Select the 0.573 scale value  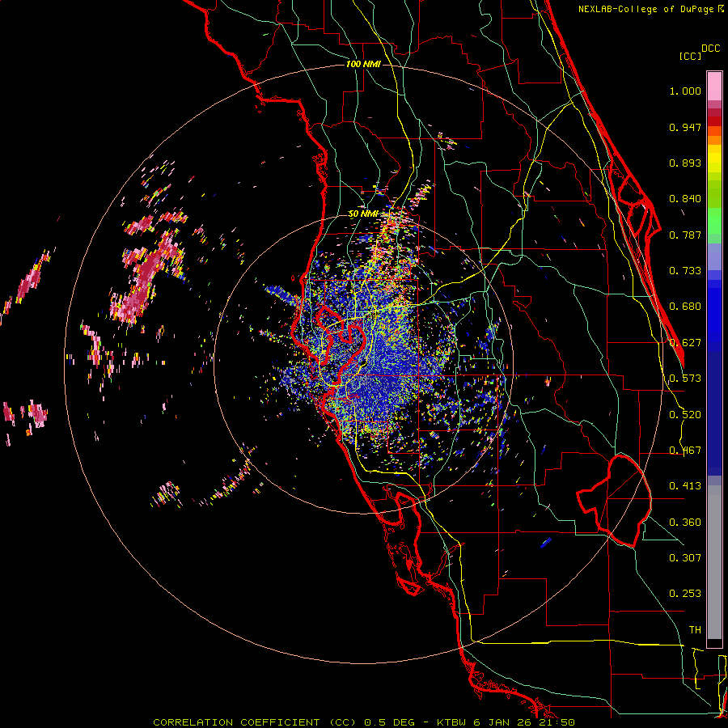coord(685,379)
